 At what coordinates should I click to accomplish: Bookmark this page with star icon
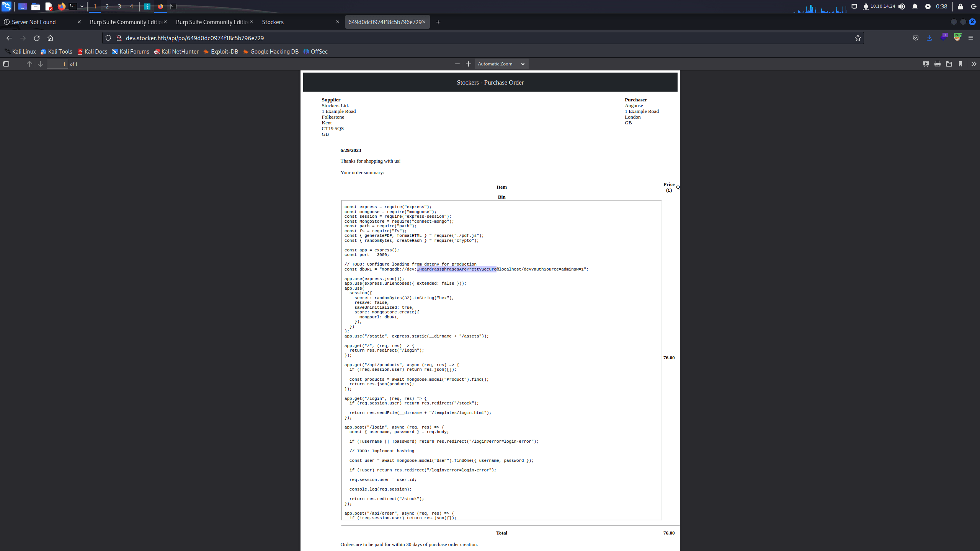857,38
